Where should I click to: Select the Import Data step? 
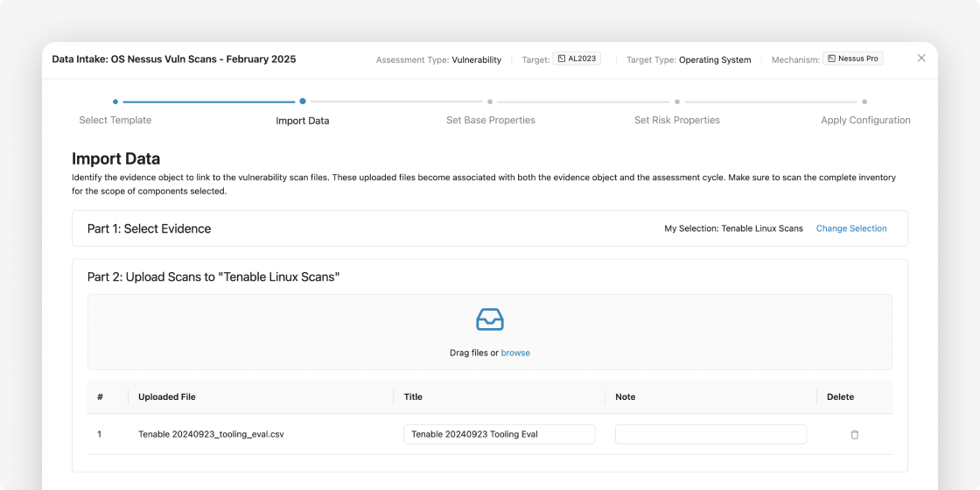[303, 121]
